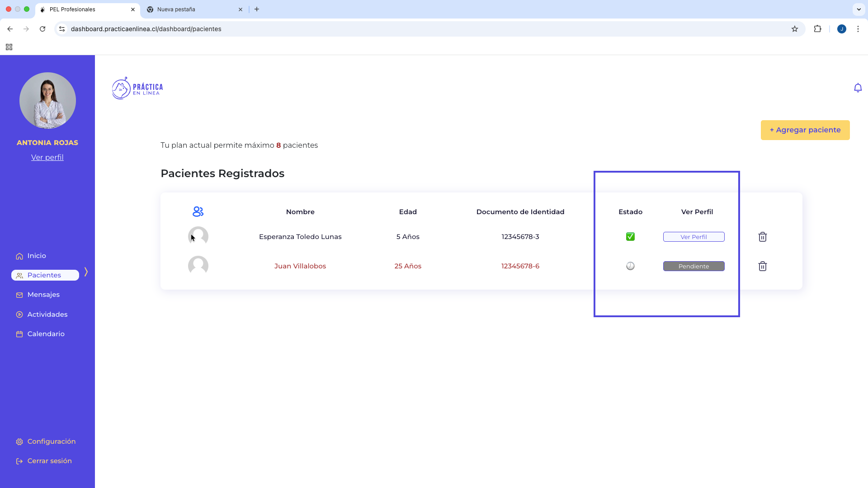The width and height of the screenshot is (868, 488).
Task: Open Mensajes in sidebar
Action: (43, 295)
